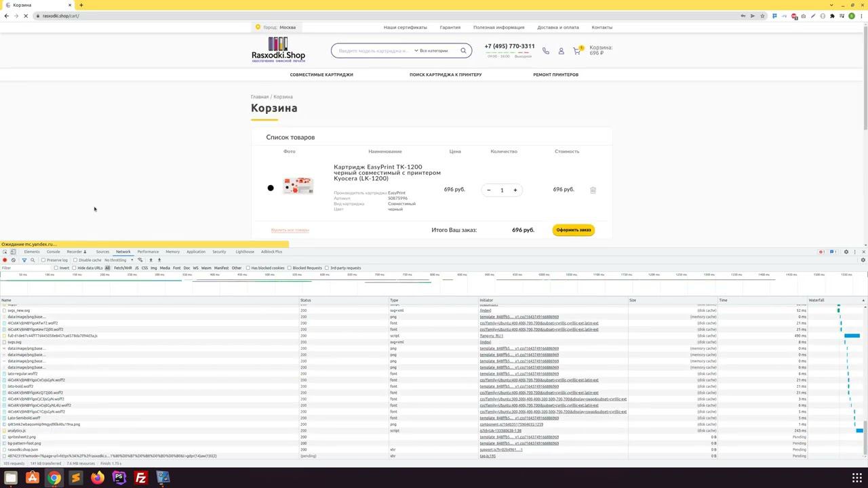The height and width of the screenshot is (488, 868).
Task: Open FileZilla from the dock
Action: point(141,478)
